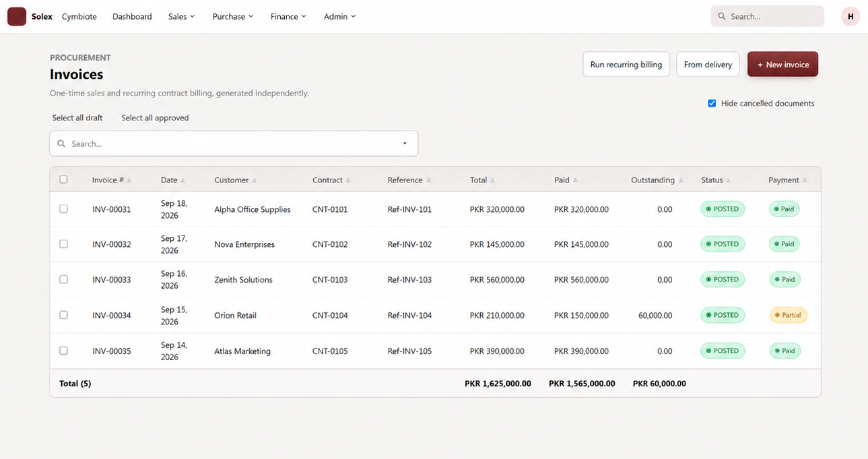Click customer Nova Enterprises

(244, 244)
